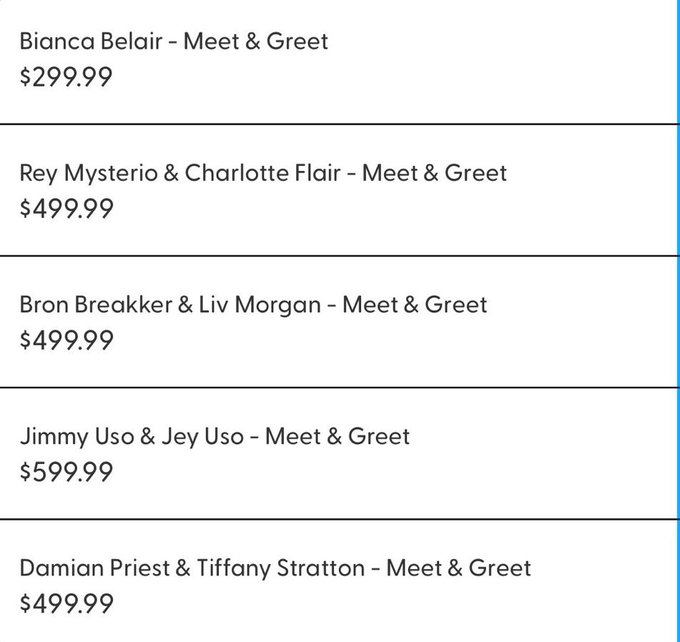Click the name Bianca Belair in the title
The image size is (680, 642).
[91, 42]
